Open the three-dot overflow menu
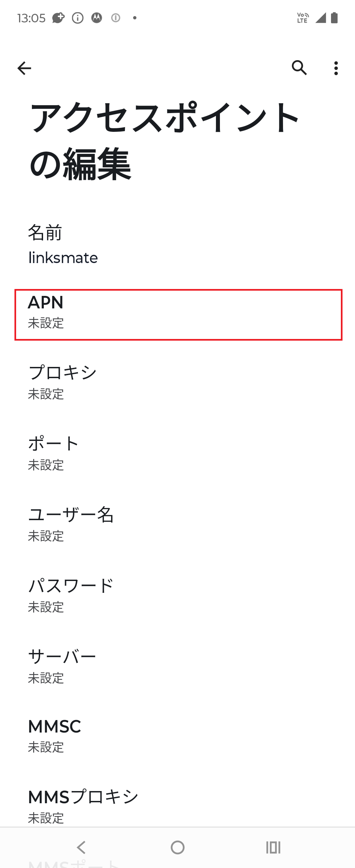Screen dimensions: 355x868 [x=336, y=68]
